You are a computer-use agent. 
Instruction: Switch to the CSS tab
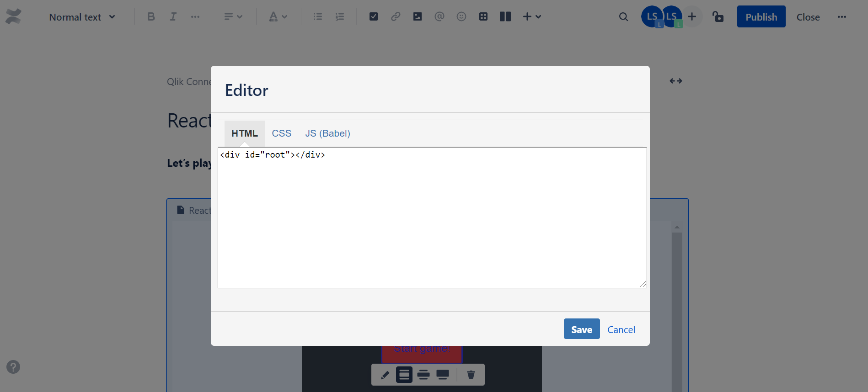(282, 133)
